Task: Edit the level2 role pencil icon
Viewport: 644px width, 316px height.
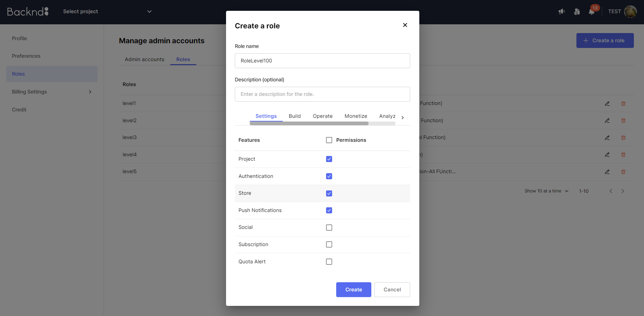Action: point(607,121)
